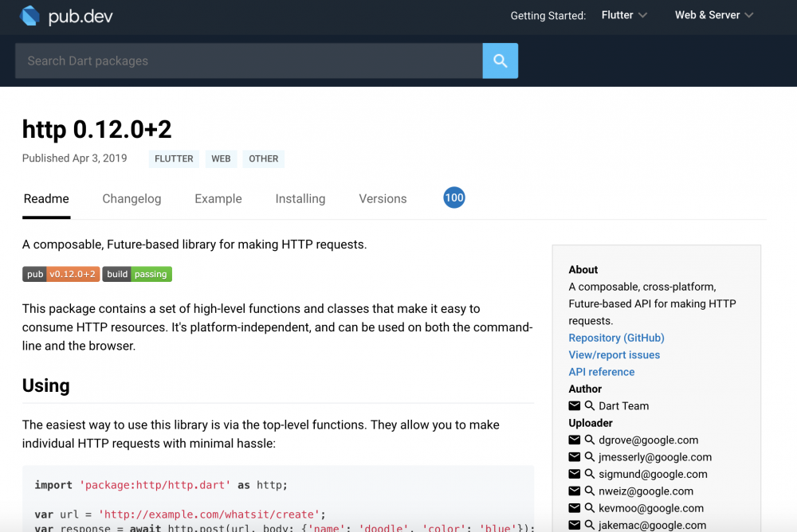Email uploader dgrove@google.com via mail icon
The image size is (797, 532).
(575, 440)
